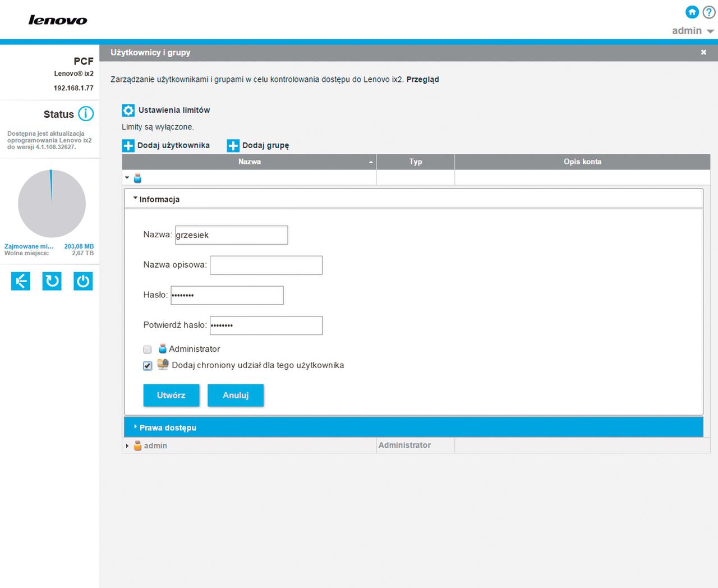
Task: Click the power shutdown icon
Action: (83, 281)
